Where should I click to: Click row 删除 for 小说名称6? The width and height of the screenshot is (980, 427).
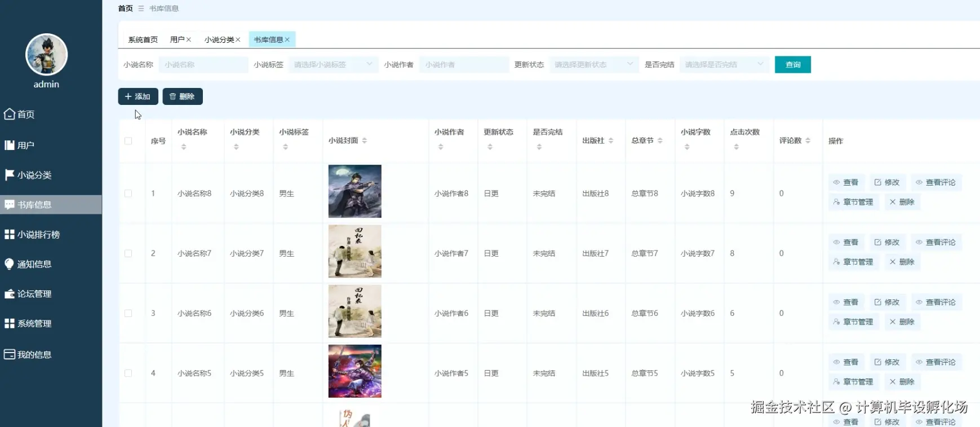tap(902, 322)
